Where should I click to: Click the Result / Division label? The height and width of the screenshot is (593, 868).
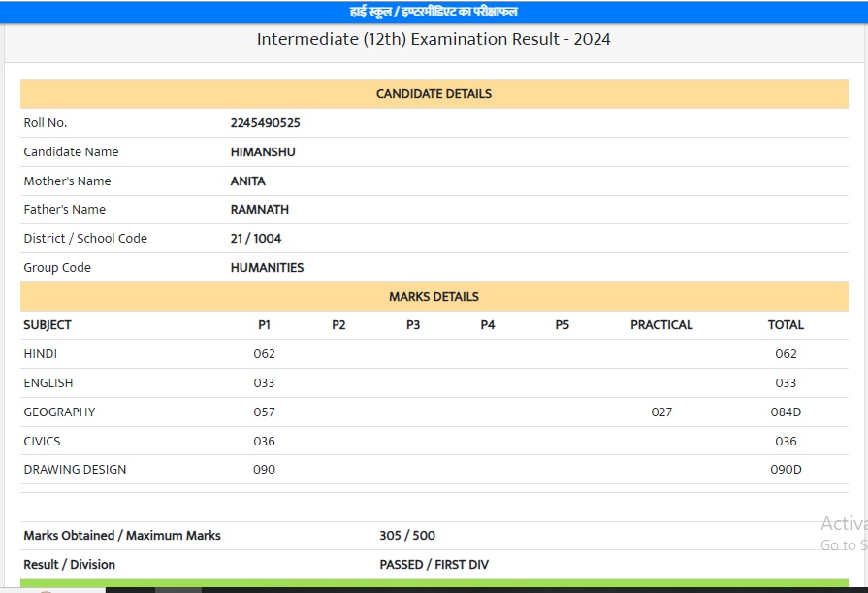(x=69, y=565)
